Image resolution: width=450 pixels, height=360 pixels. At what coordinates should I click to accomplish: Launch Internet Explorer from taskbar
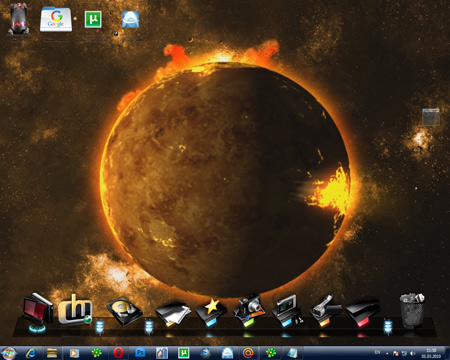click(x=32, y=353)
